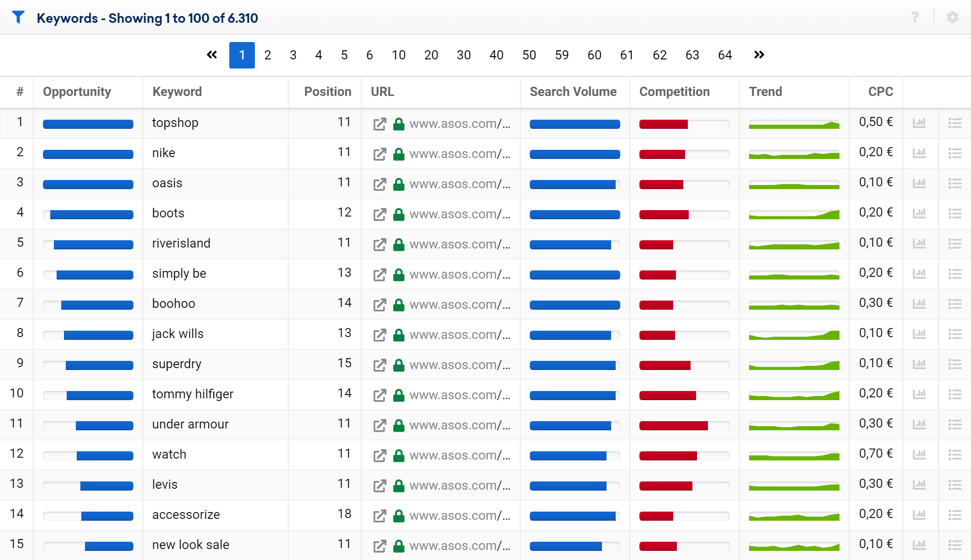Go to page 59
Screen dimensions: 971x560
562,55
